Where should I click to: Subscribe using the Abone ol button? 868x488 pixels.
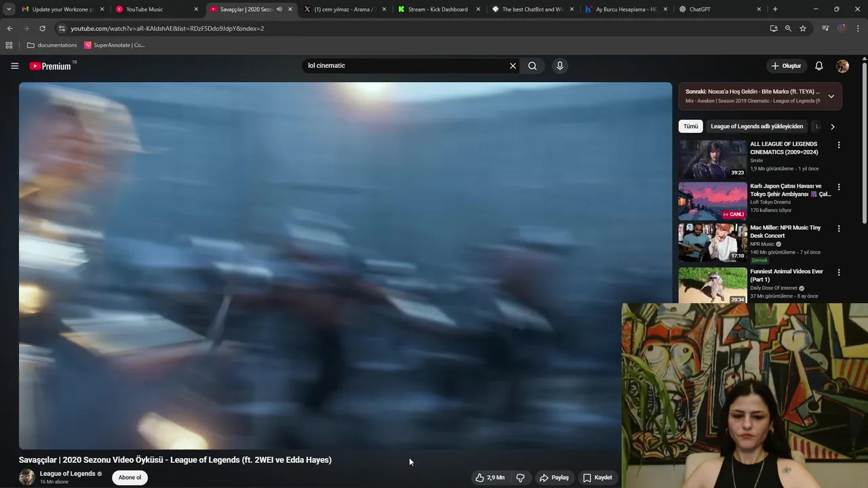(x=130, y=477)
